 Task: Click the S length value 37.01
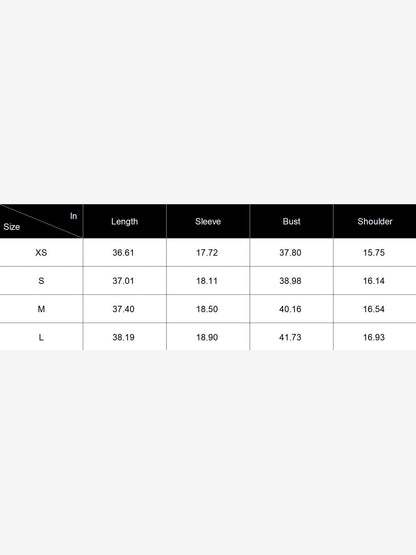[123, 281]
